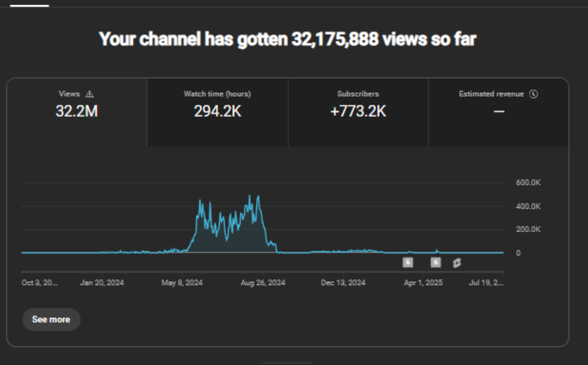
Task: Click the See more button
Action: (51, 320)
